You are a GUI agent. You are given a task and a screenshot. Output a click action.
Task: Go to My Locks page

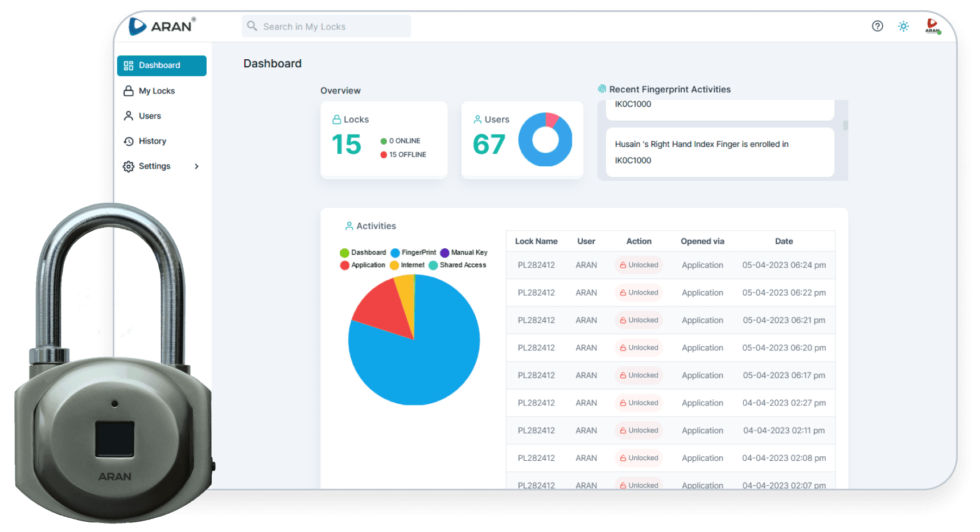(157, 91)
